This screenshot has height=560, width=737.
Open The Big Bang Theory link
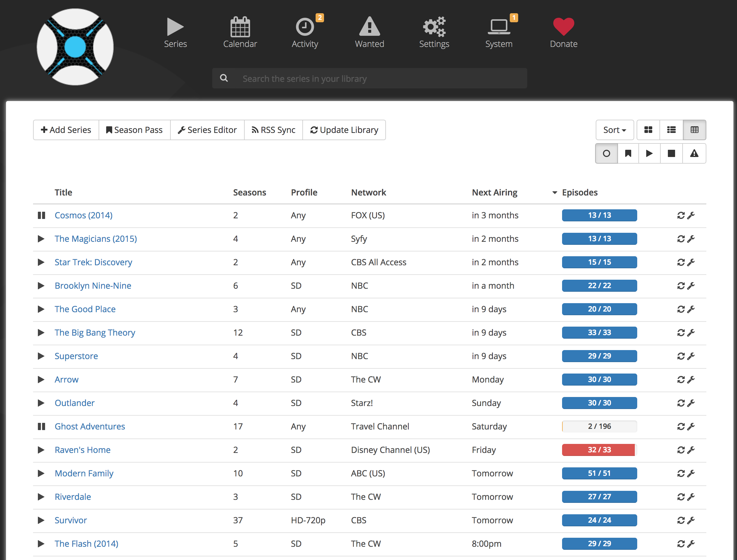95,333
